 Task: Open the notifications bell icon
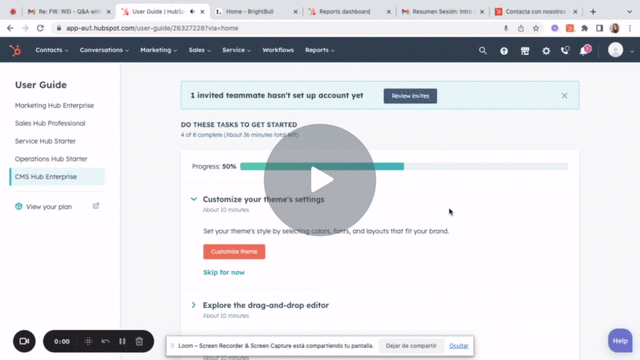click(x=585, y=50)
